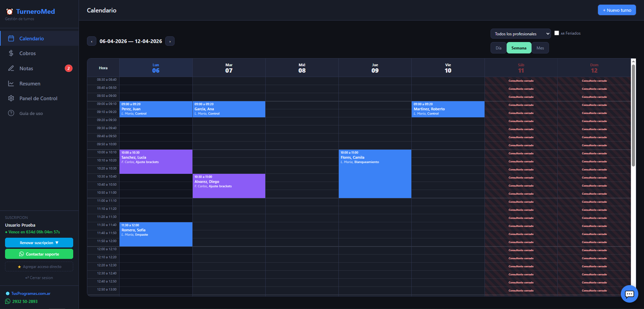Click the Nuevo turno button
The width and height of the screenshot is (644, 309).
click(616, 10)
